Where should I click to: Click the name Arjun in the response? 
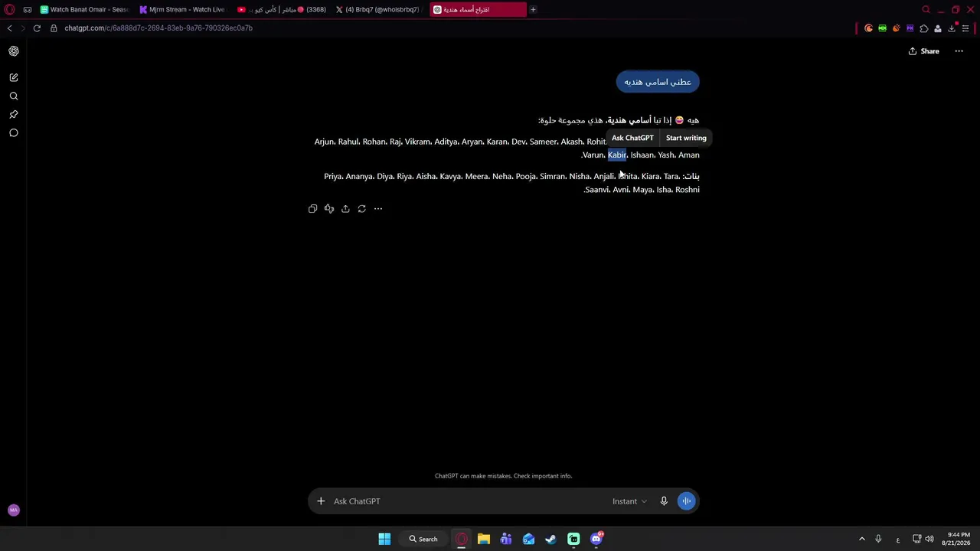pyautogui.click(x=325, y=142)
